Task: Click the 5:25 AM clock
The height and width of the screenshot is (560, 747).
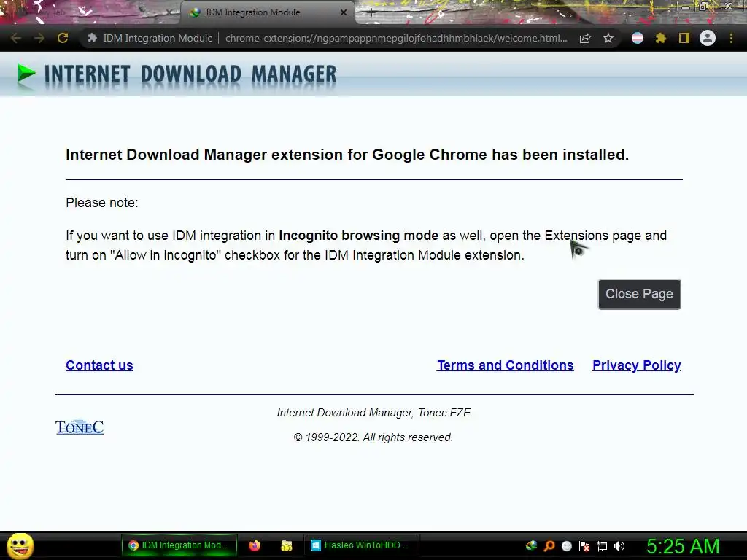Action: (x=683, y=546)
